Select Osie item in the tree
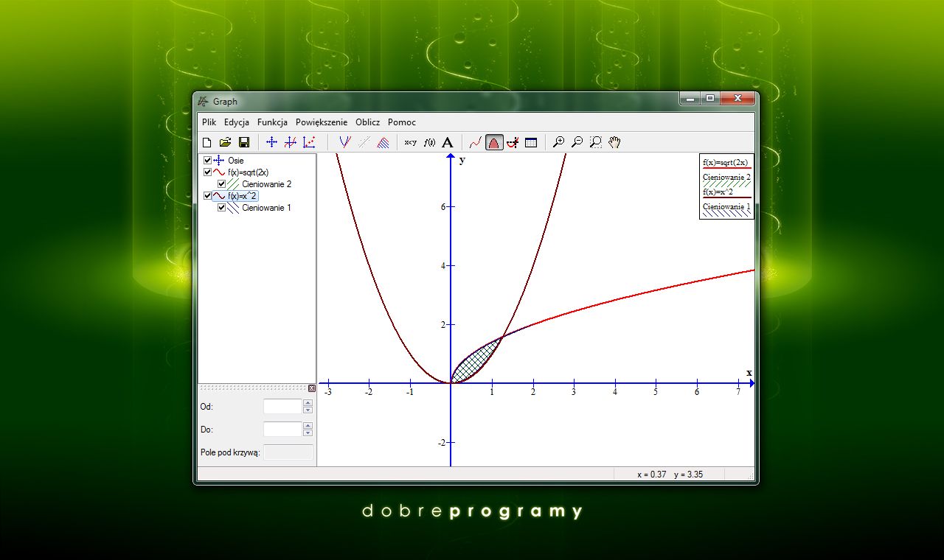This screenshot has height=560, width=944. (235, 160)
